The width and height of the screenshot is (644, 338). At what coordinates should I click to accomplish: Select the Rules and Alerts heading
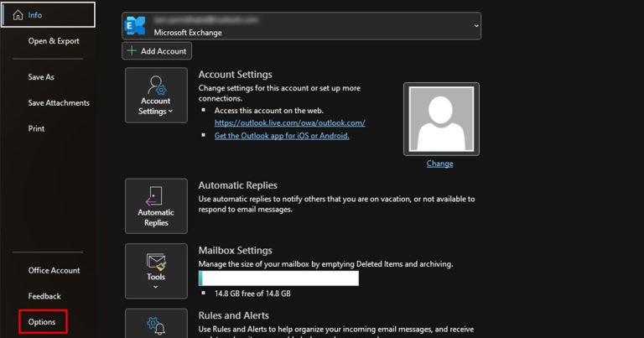click(x=234, y=315)
